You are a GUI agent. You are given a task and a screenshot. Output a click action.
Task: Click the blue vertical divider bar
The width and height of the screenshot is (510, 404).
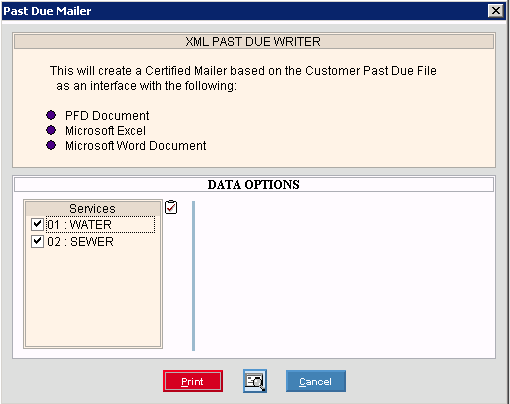coord(193,276)
